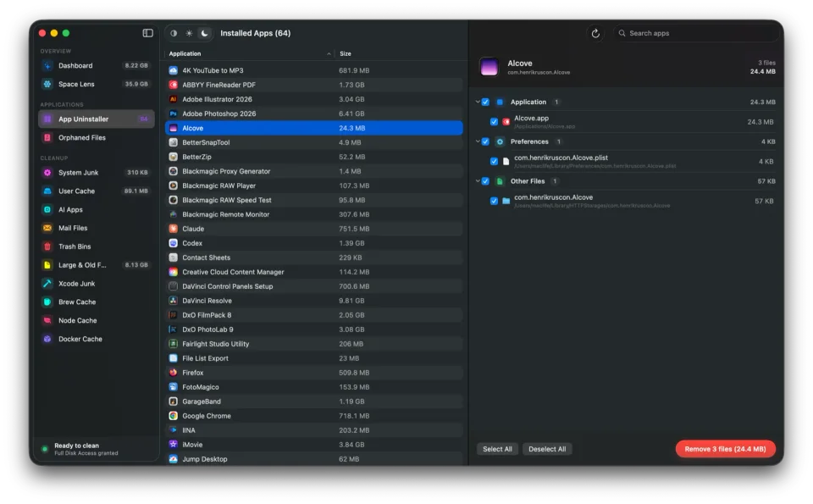The image size is (813, 504).
Task: Open Dashboard in the sidebar
Action: [97, 66]
